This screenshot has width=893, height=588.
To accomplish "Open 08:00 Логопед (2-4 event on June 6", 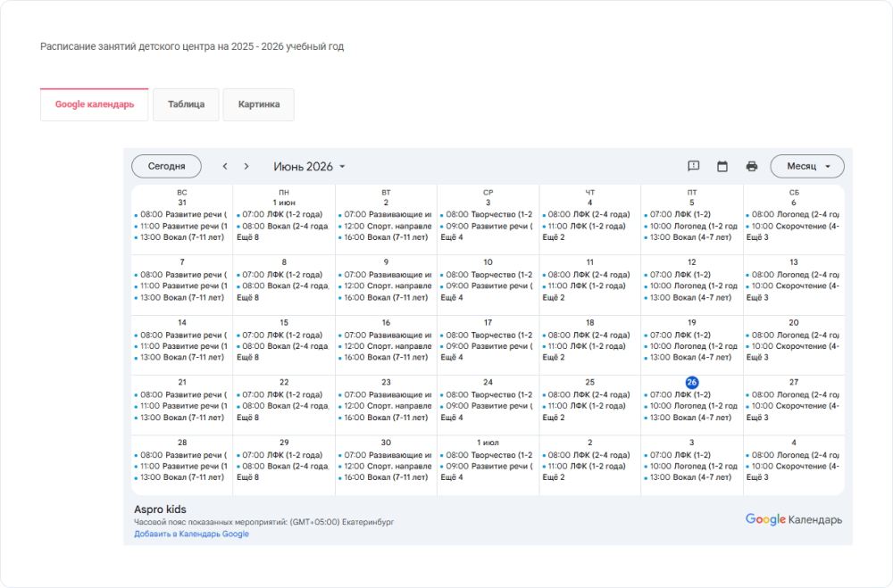I will [793, 215].
